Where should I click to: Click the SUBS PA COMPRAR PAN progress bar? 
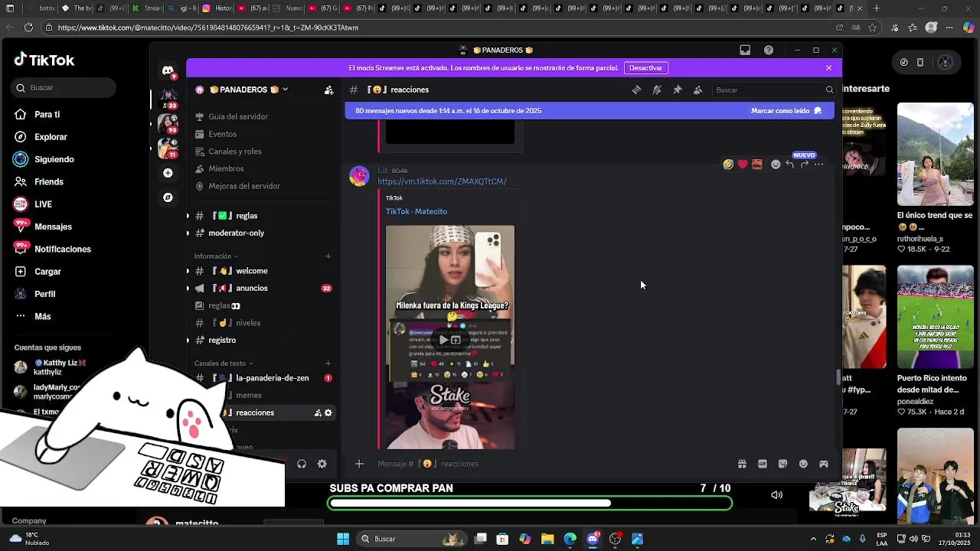point(530,503)
